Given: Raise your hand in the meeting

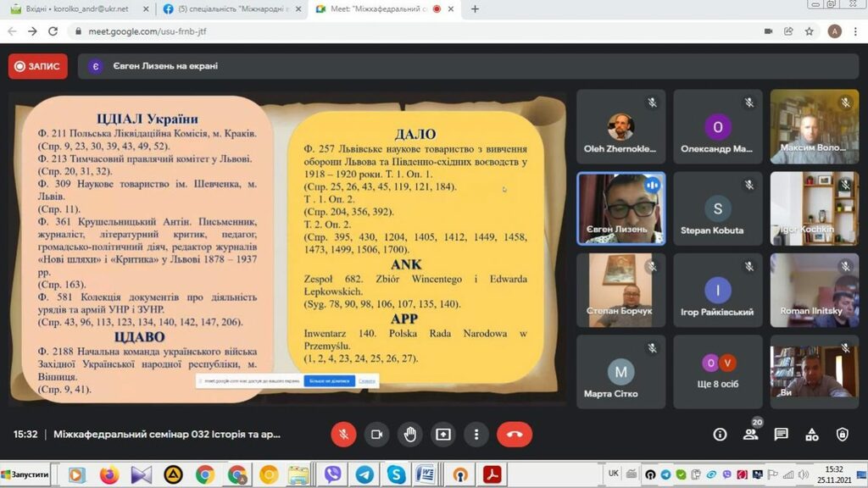Looking at the screenshot, I should pyautogui.click(x=410, y=435).
